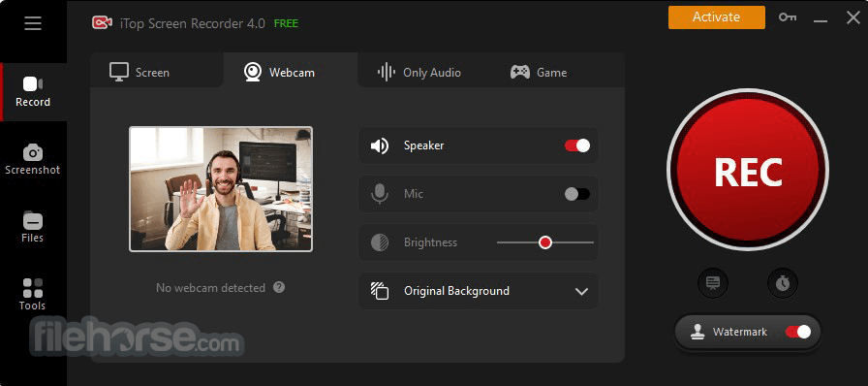868x386 pixels.
Task: Click the No webcam detected text
Action: click(210, 288)
